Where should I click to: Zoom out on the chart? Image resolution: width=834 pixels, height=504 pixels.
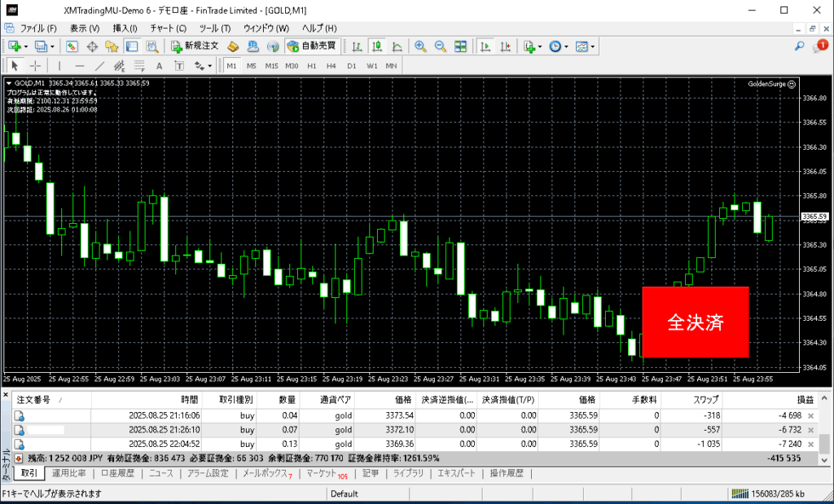(x=440, y=46)
